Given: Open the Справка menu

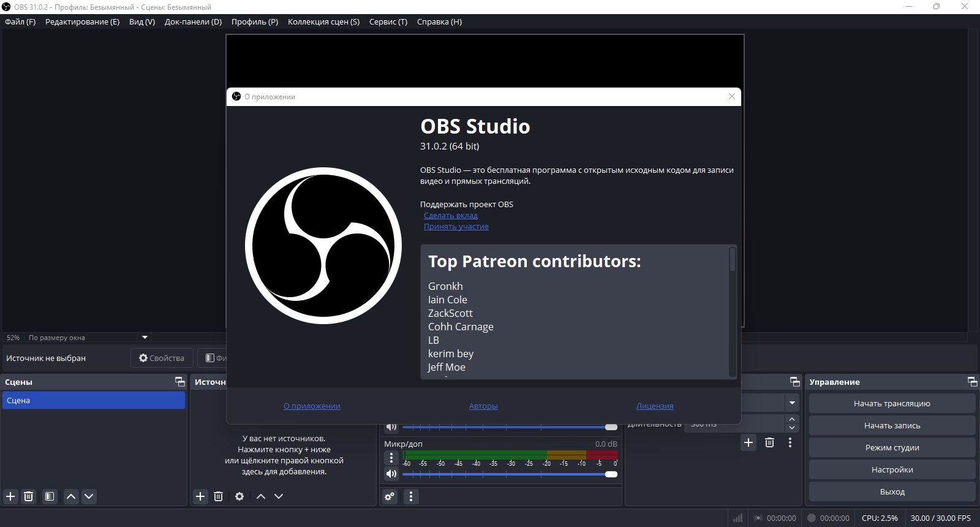Looking at the screenshot, I should 439,21.
